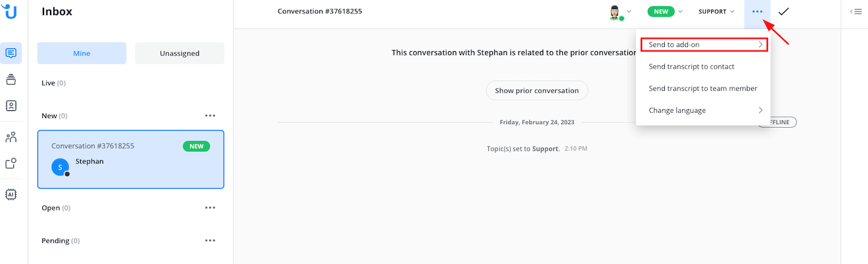Viewport: 868px width, 264px height.
Task: Open the AI chip icon in sidebar
Action: (x=11, y=194)
